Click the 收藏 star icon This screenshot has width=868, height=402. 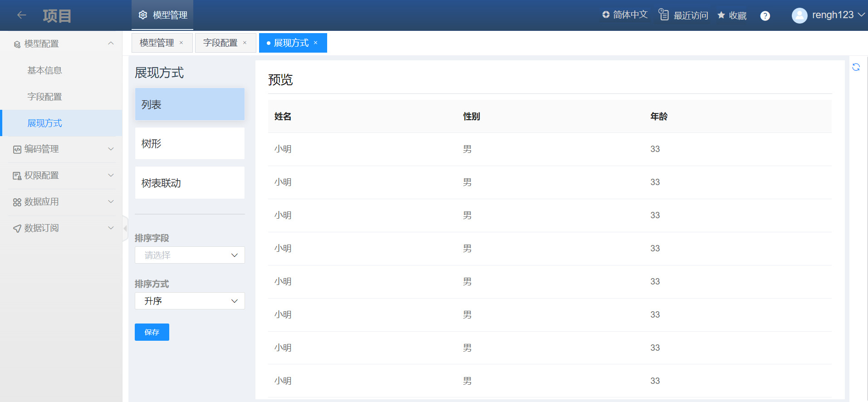[x=721, y=15]
